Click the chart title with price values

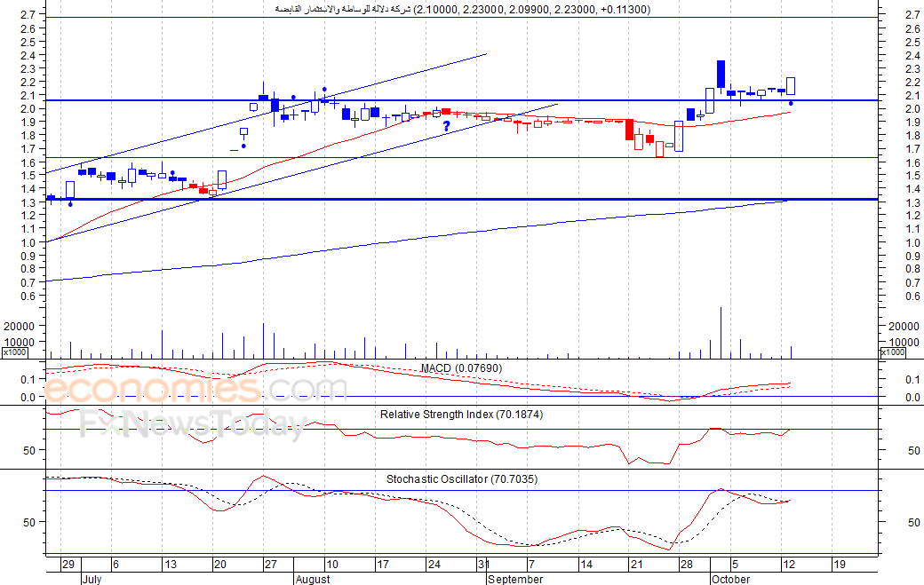coord(463,10)
